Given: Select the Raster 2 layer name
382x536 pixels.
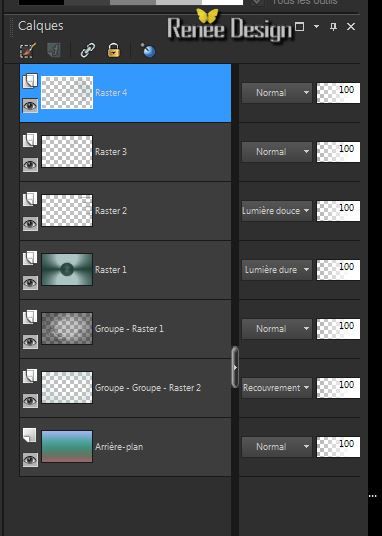Looking at the screenshot, I should point(111,211).
